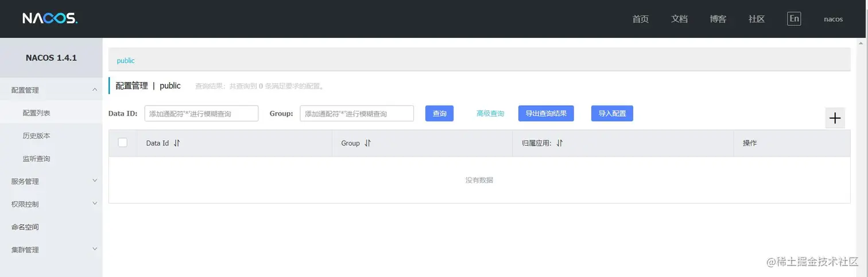Click the 导入配置 button
The height and width of the screenshot is (277, 868).
click(612, 113)
